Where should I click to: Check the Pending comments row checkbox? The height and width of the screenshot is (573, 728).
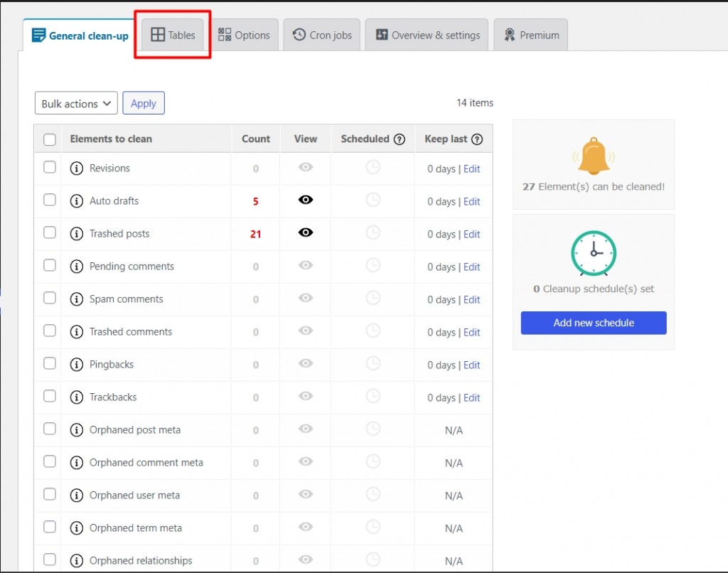pos(50,265)
